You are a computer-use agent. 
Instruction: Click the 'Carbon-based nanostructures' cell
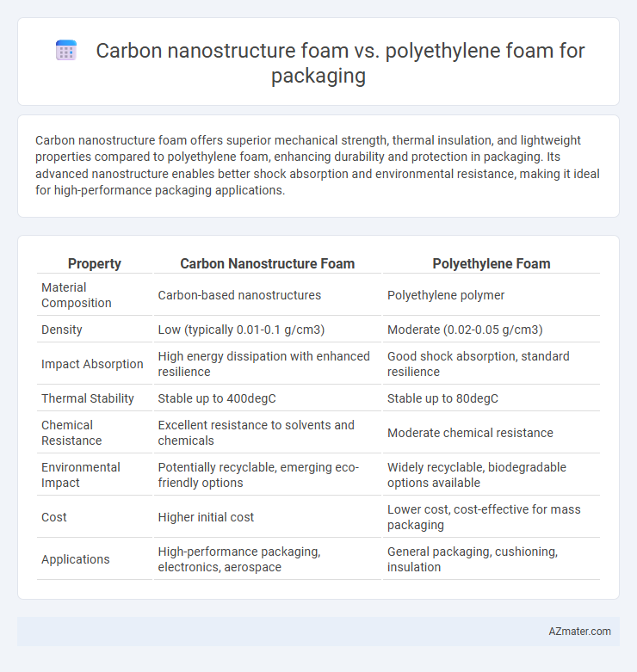(267, 295)
